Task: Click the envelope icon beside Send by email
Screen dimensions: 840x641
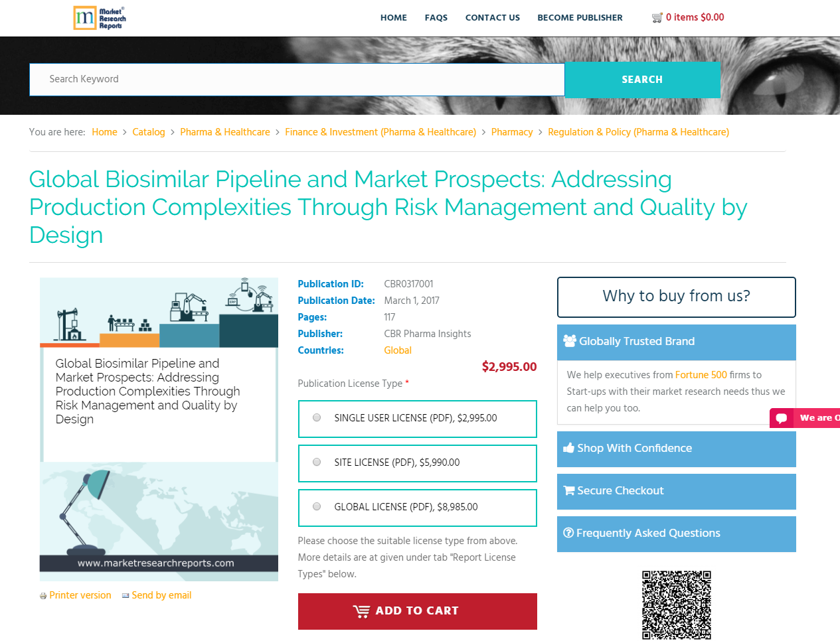Action: coord(126,596)
